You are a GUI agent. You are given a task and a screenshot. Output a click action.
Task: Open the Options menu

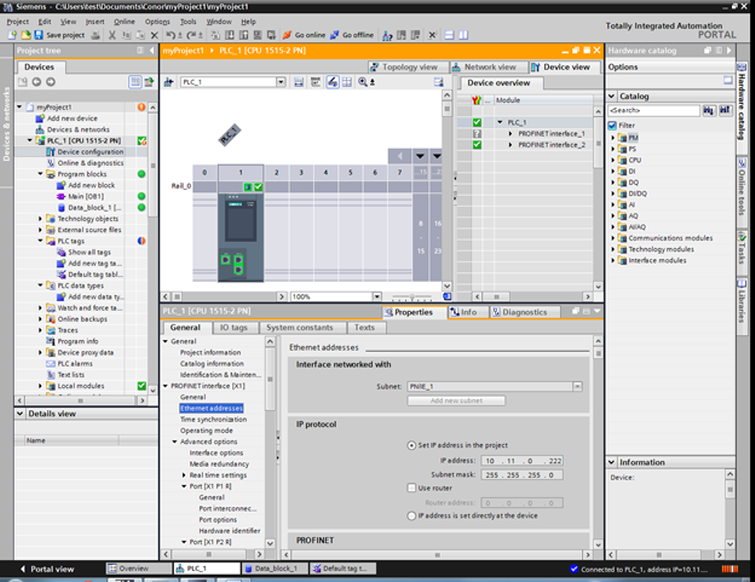pos(157,22)
